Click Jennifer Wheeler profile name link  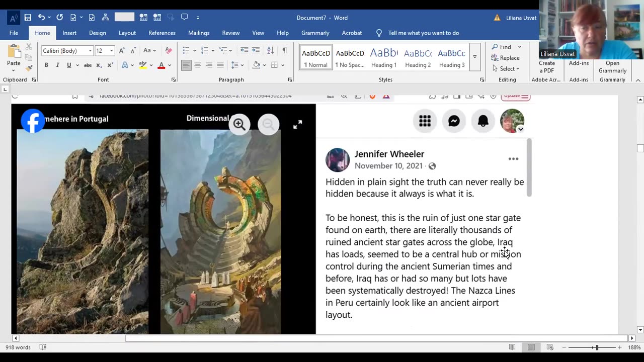[x=389, y=154]
